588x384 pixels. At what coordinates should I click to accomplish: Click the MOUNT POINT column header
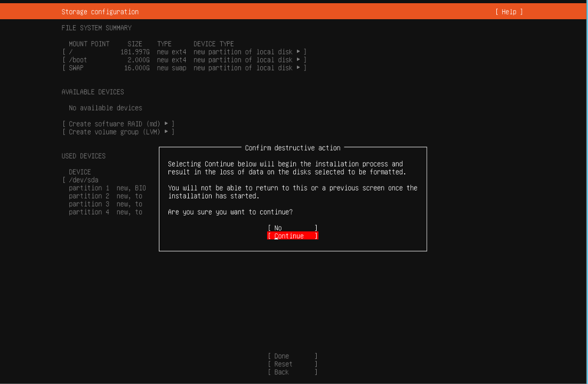click(x=89, y=44)
